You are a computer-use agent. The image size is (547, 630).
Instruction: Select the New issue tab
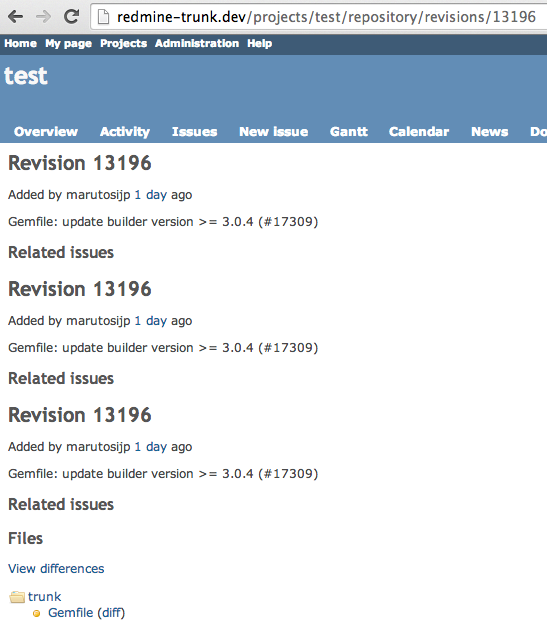point(274,131)
